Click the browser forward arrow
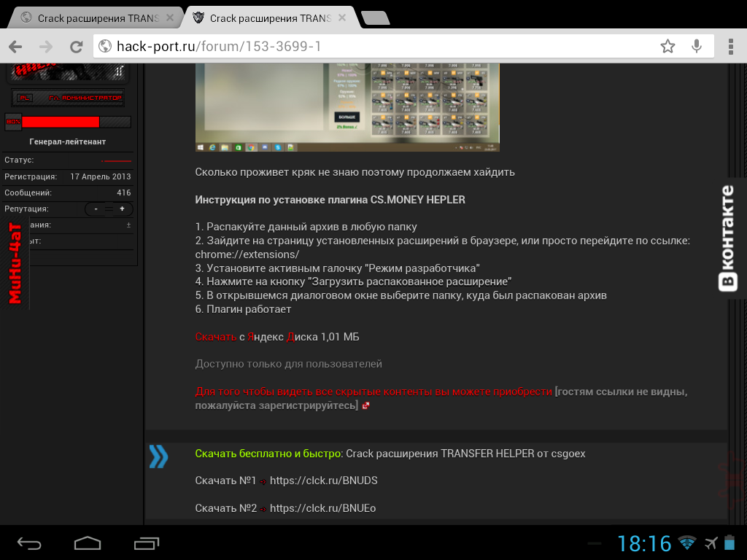Screen dimensions: 747x560 coord(46,46)
